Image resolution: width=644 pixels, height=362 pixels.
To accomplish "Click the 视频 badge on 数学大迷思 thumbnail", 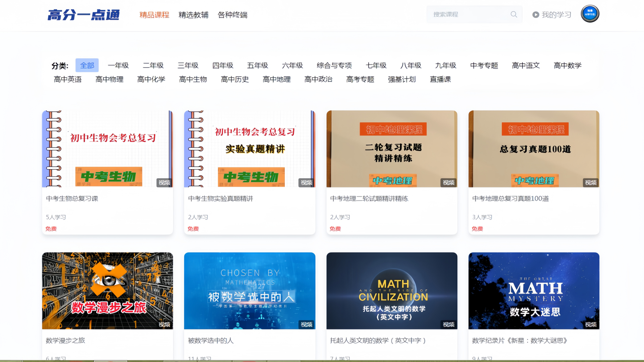I will pos(590,324).
